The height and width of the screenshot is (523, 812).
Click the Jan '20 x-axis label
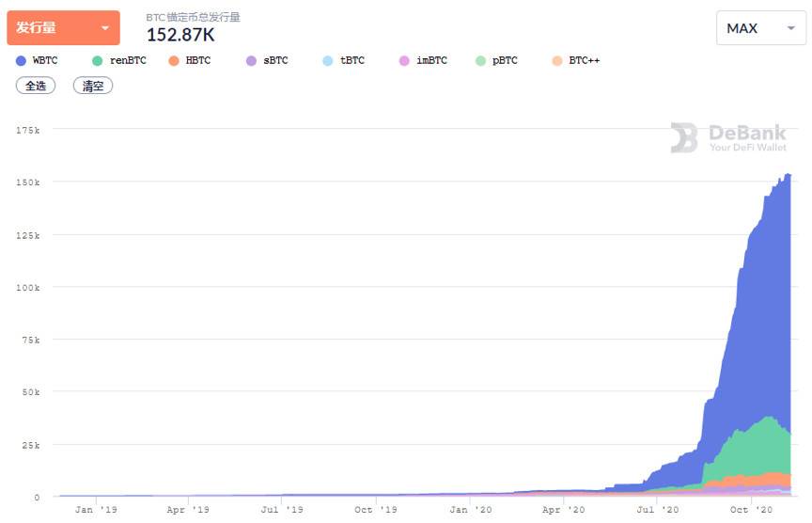point(470,509)
